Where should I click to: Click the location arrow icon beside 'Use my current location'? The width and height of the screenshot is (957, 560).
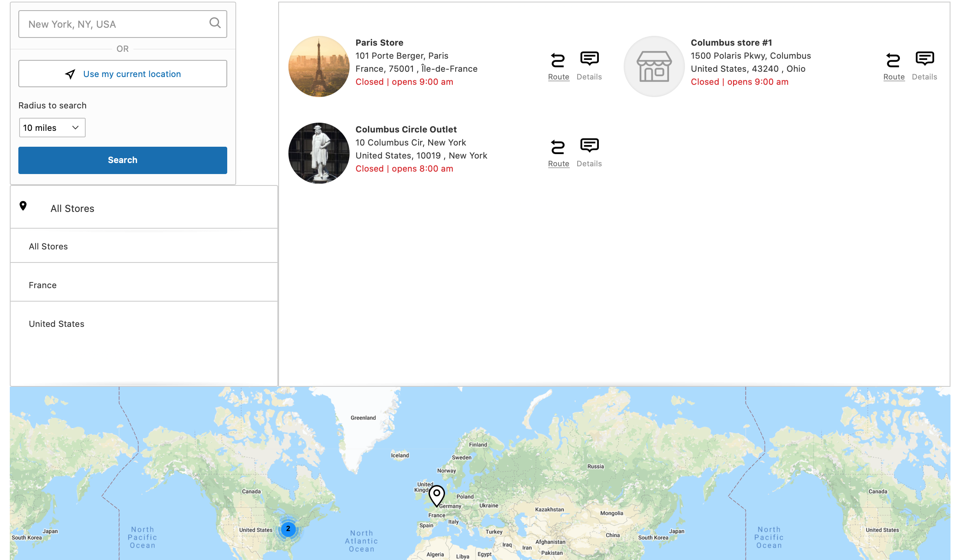(x=70, y=74)
